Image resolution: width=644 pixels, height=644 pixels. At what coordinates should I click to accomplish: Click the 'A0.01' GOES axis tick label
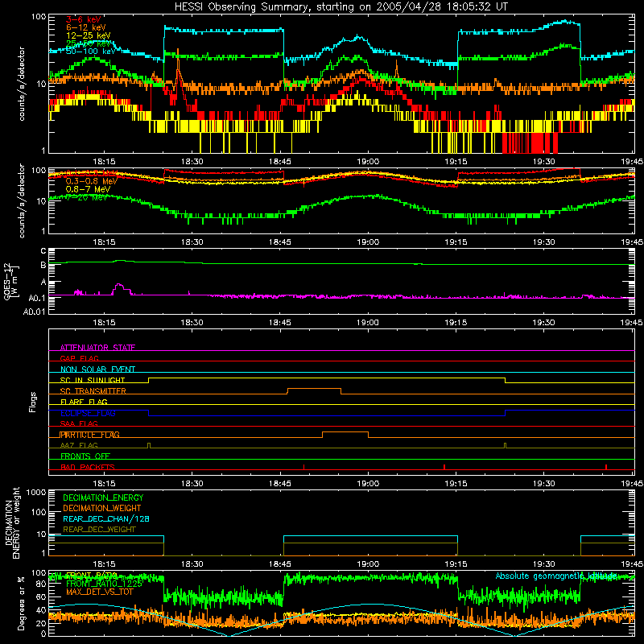(34, 312)
